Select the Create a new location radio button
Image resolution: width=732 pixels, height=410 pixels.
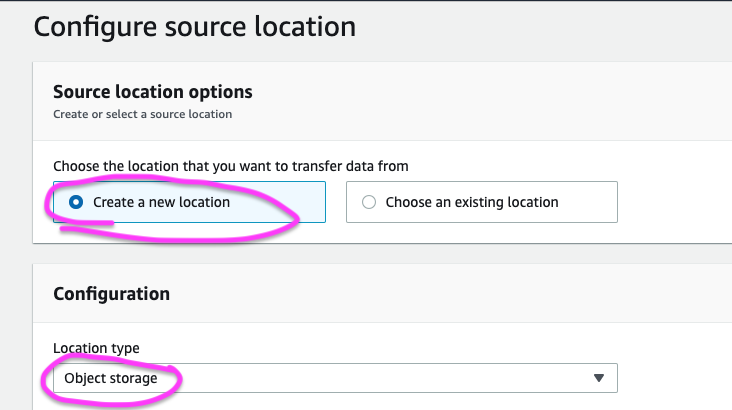tap(76, 202)
